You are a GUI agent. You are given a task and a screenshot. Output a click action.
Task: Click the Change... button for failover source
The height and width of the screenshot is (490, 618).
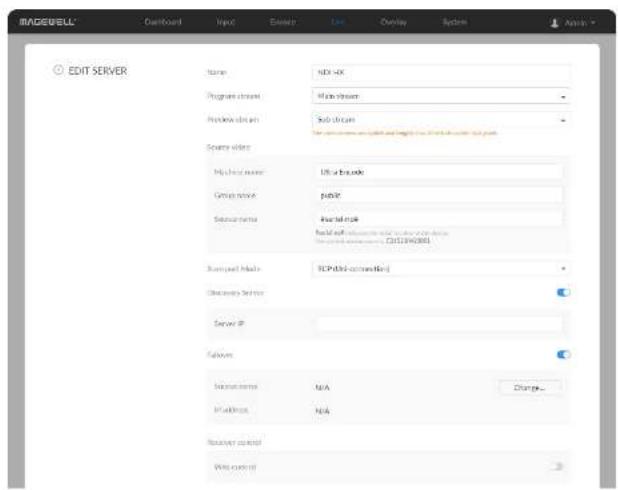pyautogui.click(x=529, y=388)
